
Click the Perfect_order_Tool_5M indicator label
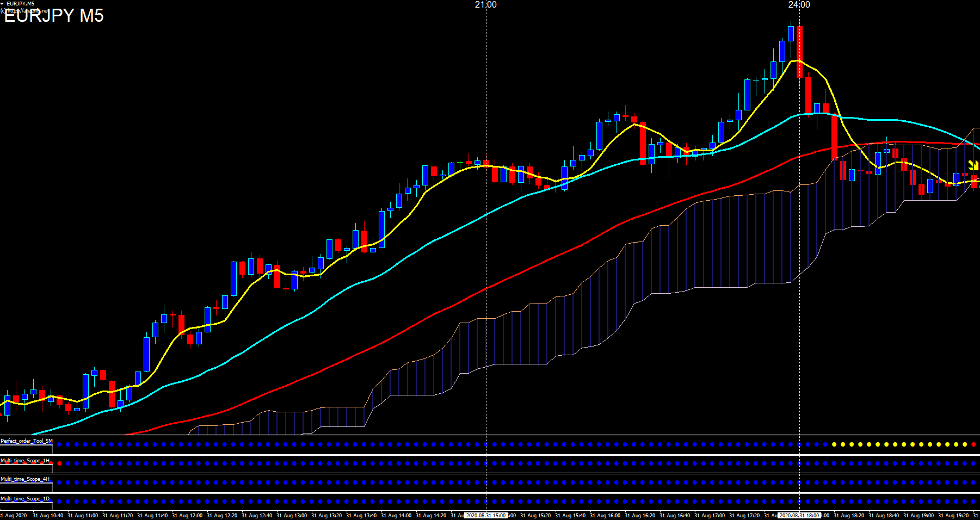(x=27, y=441)
